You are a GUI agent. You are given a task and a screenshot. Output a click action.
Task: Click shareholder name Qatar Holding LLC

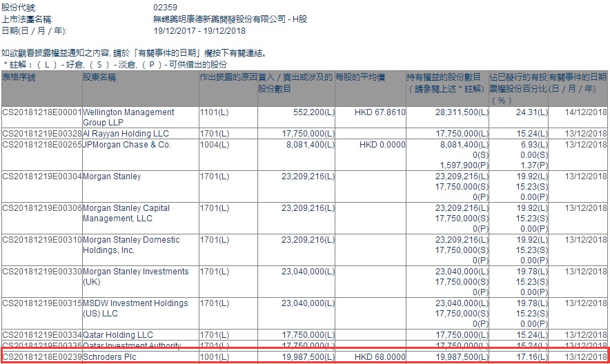[x=118, y=335]
